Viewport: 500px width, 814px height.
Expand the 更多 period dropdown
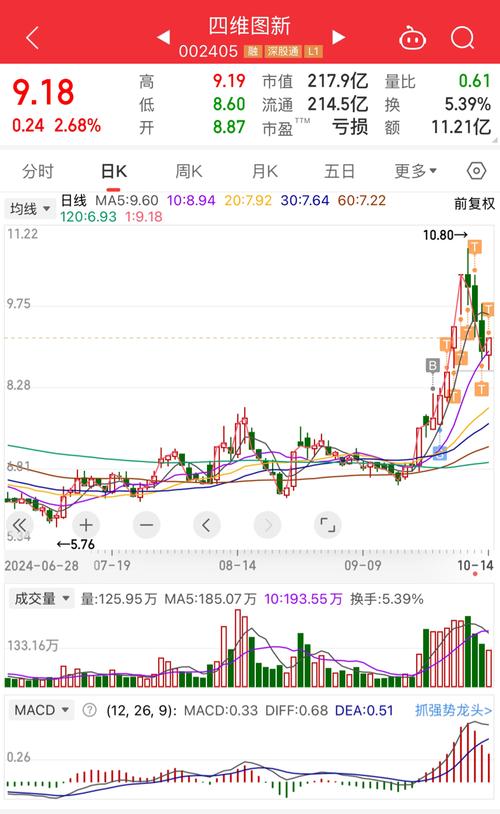pos(415,171)
